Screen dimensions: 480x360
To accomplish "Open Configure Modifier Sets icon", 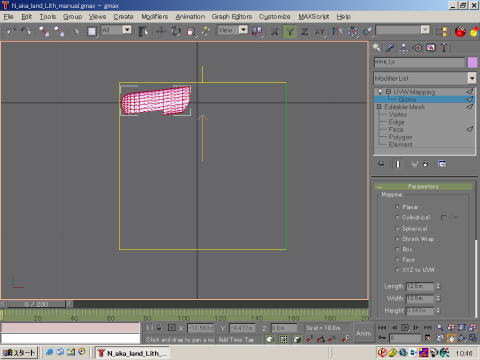I will tap(442, 164).
